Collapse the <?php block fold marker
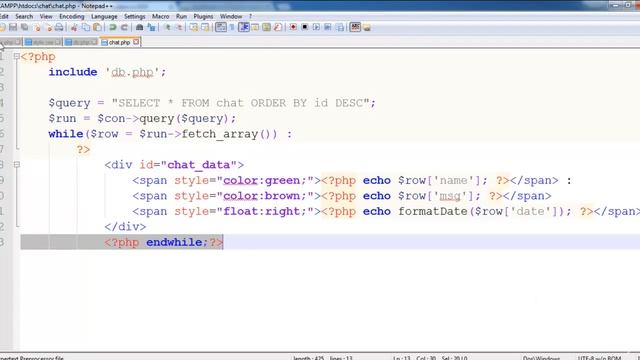Screen dimensions: 640x360 (x=16, y=56)
